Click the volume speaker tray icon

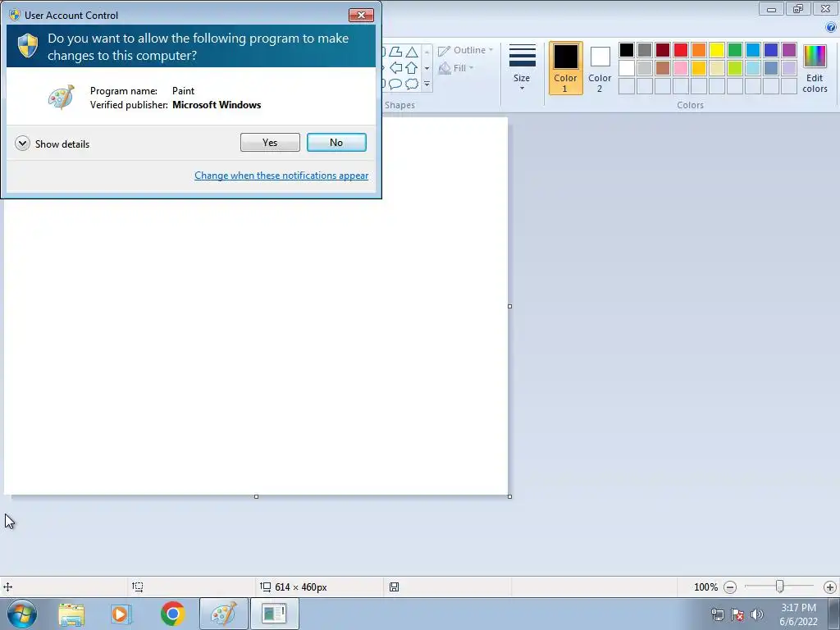point(757,614)
